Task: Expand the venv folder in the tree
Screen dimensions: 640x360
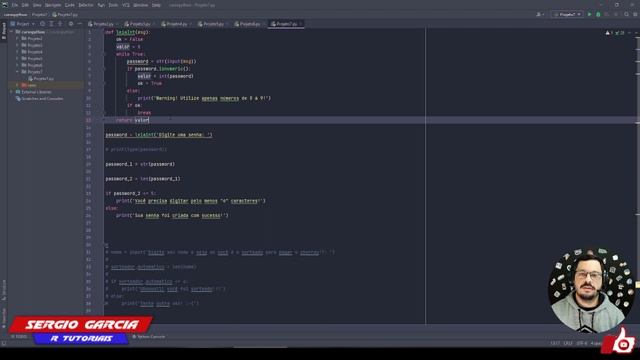Action: click(18, 85)
